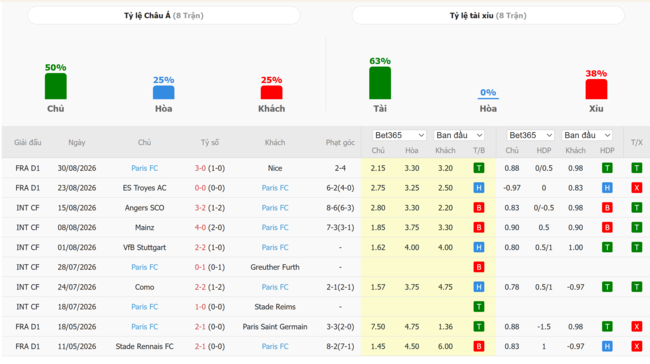Open Paris FC link in Greuther Furth row
This screenshot has height=364, width=650.
pos(144,267)
